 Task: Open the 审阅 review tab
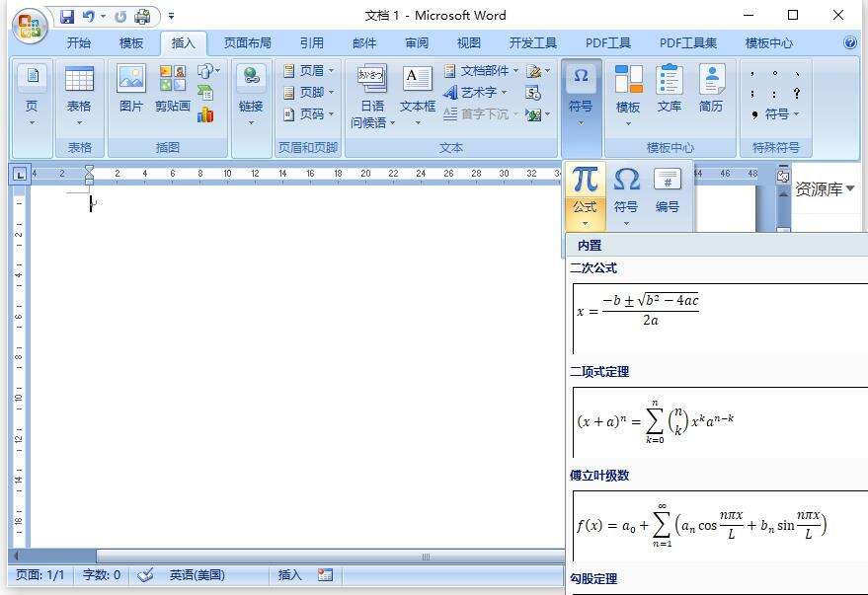(x=417, y=43)
